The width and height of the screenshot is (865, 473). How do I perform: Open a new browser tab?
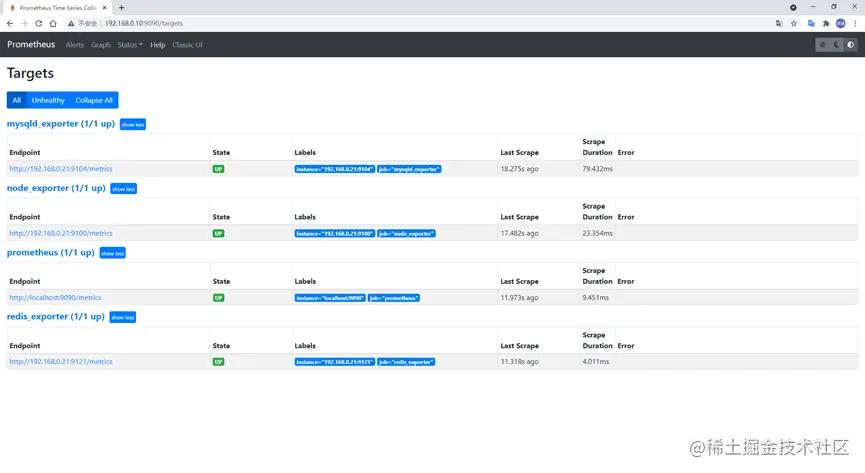pos(121,8)
